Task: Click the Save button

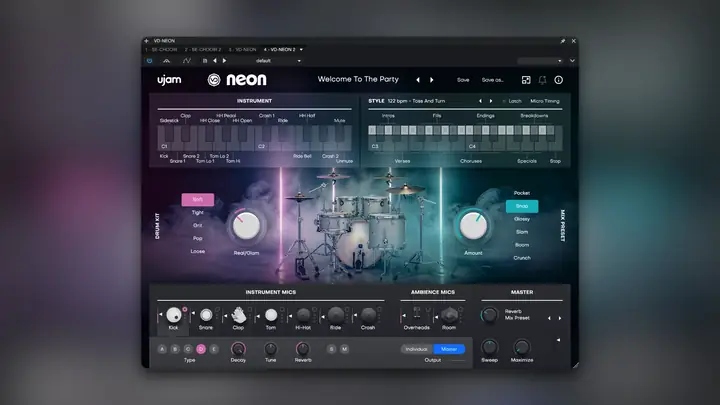Action: click(x=463, y=80)
